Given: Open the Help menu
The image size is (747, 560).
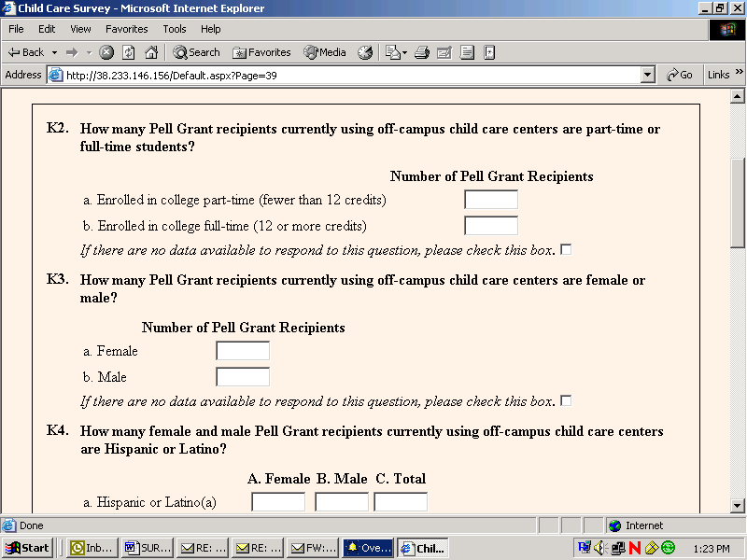Looking at the screenshot, I should point(211,29).
